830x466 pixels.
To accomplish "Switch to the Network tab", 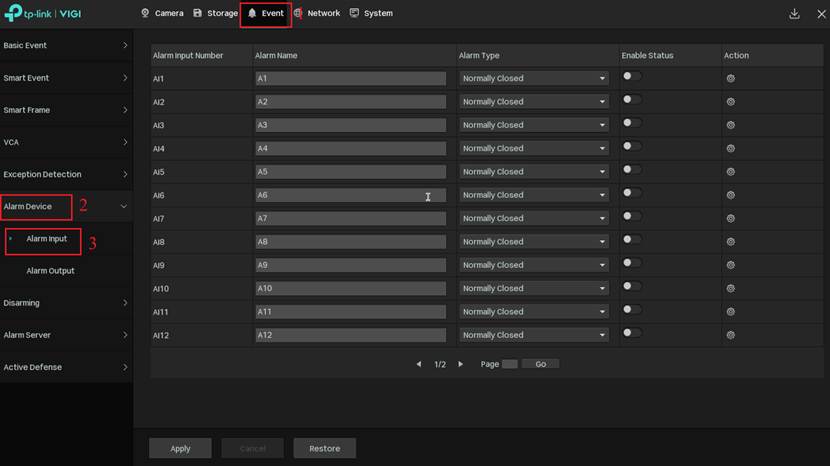I will [317, 14].
